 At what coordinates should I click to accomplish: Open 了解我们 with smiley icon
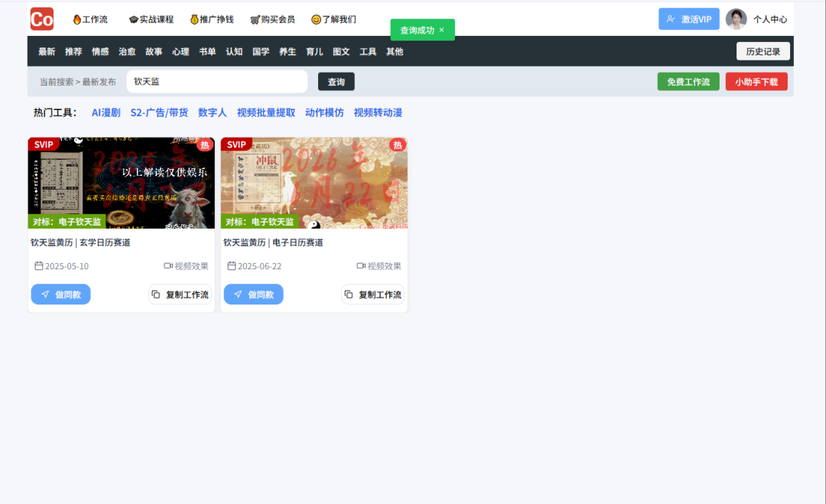pos(333,19)
